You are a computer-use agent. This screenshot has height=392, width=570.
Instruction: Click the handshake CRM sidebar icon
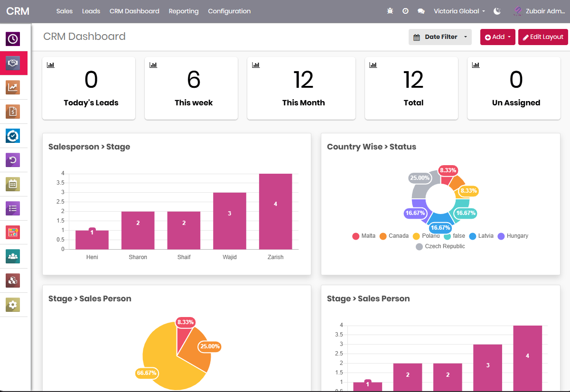pos(13,63)
